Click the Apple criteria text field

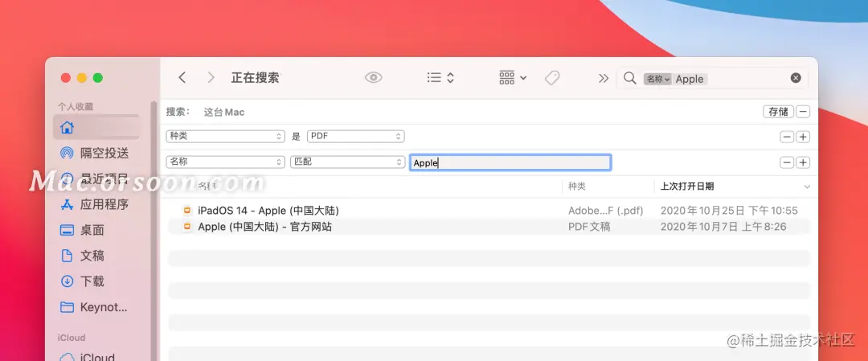(510, 162)
